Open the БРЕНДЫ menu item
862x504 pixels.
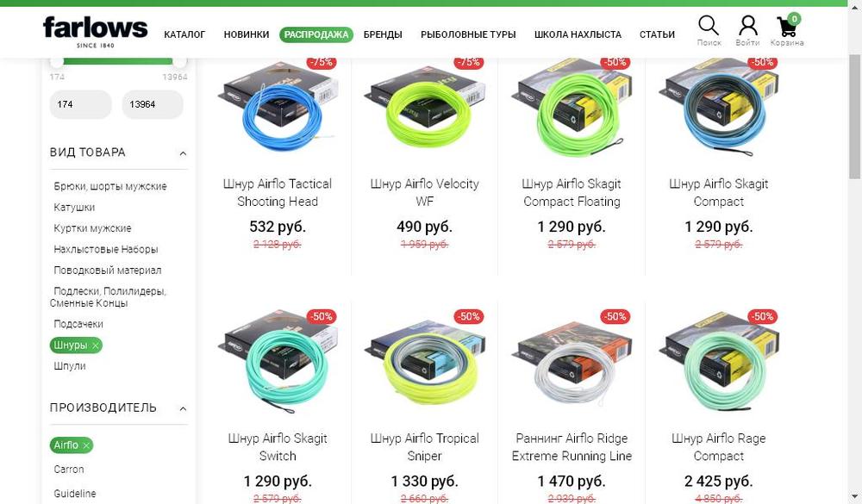pos(383,34)
